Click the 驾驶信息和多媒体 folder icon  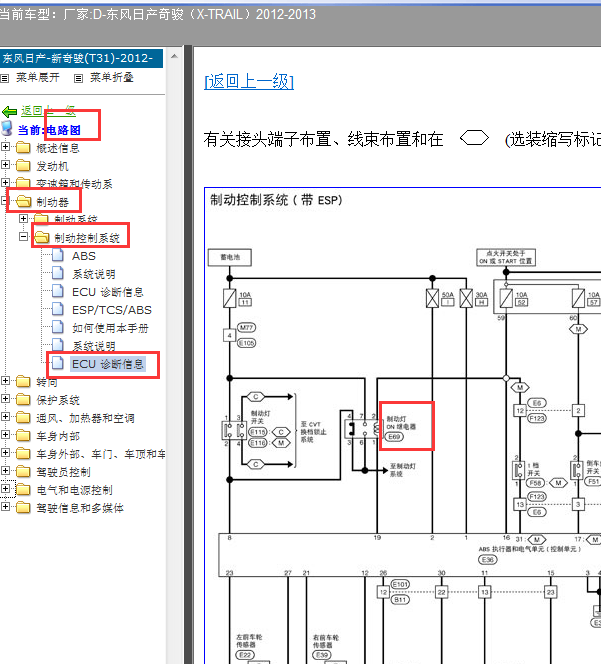(23, 507)
